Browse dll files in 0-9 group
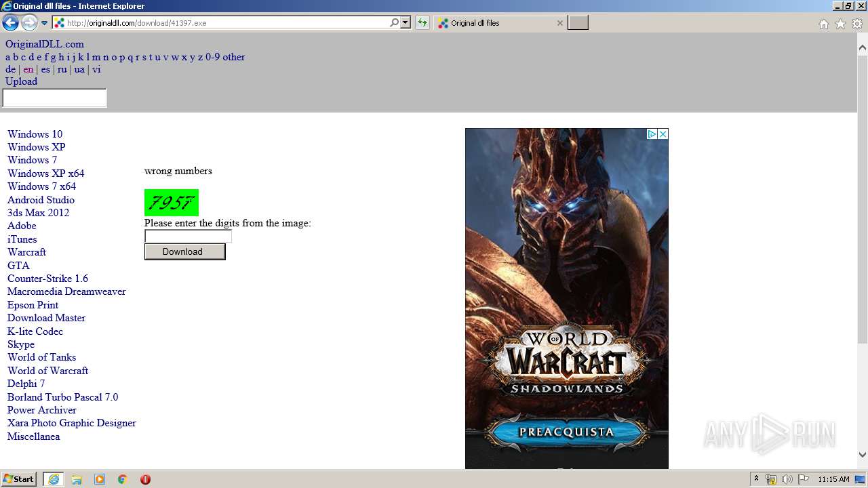The image size is (868, 488). pos(212,57)
